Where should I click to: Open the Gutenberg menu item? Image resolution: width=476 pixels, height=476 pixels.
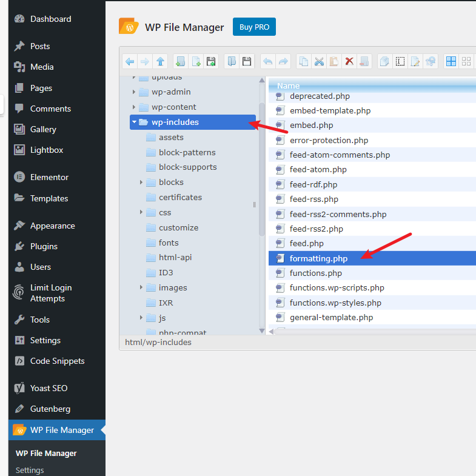click(57, 409)
